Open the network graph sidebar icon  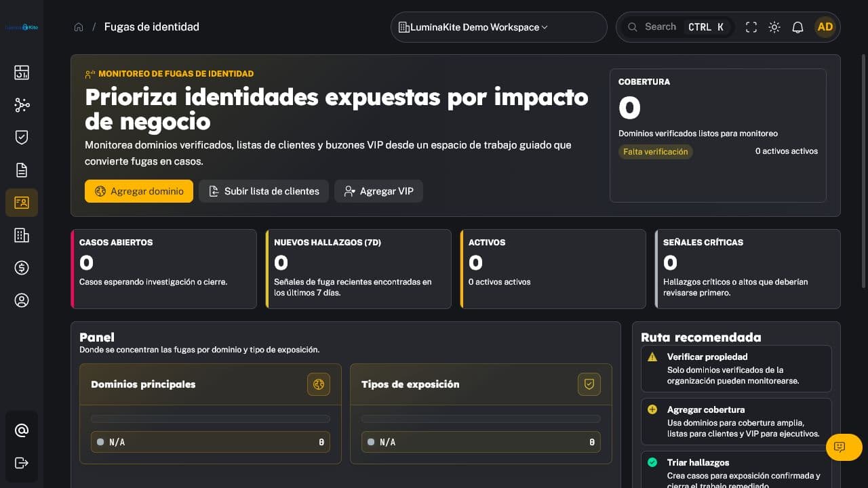22,105
